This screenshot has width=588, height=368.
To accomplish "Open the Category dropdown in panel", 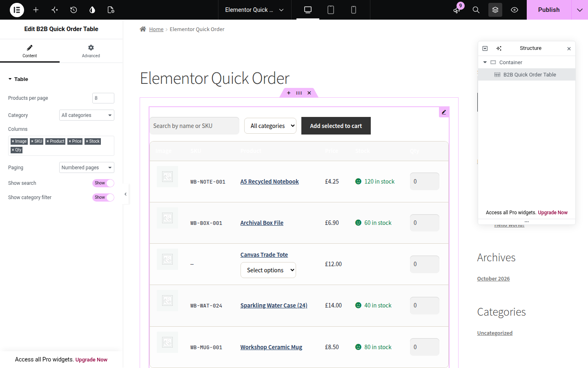I will pos(87,115).
